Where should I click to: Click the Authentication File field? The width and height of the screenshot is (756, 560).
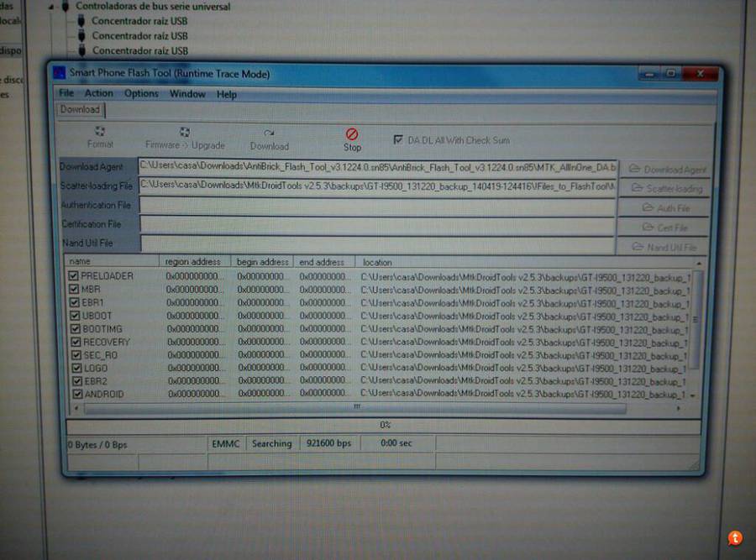click(x=377, y=207)
